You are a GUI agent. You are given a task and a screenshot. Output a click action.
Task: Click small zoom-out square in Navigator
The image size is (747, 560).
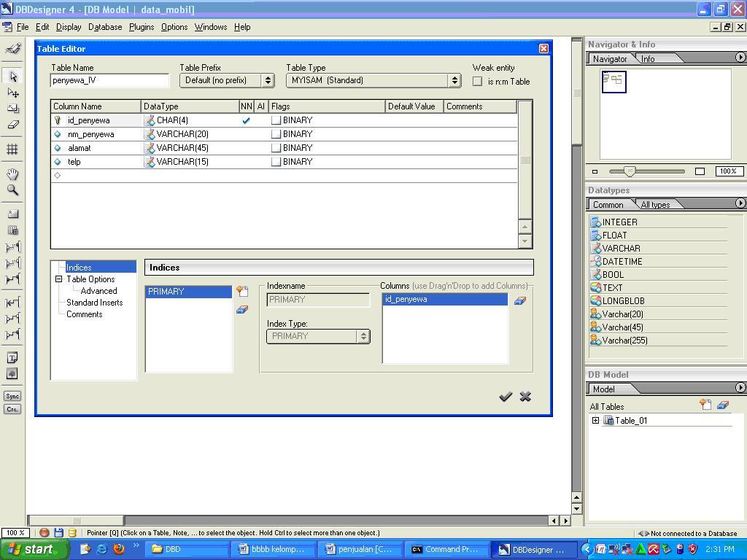[595, 171]
